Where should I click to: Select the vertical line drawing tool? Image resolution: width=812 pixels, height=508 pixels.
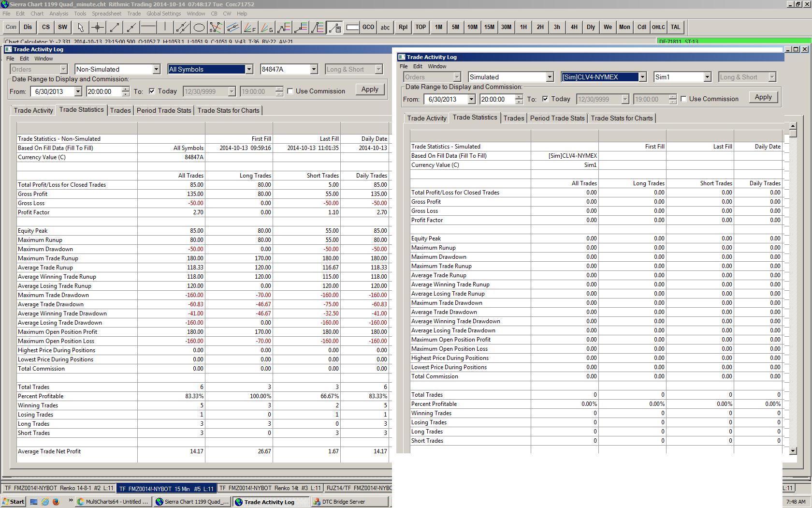165,28
